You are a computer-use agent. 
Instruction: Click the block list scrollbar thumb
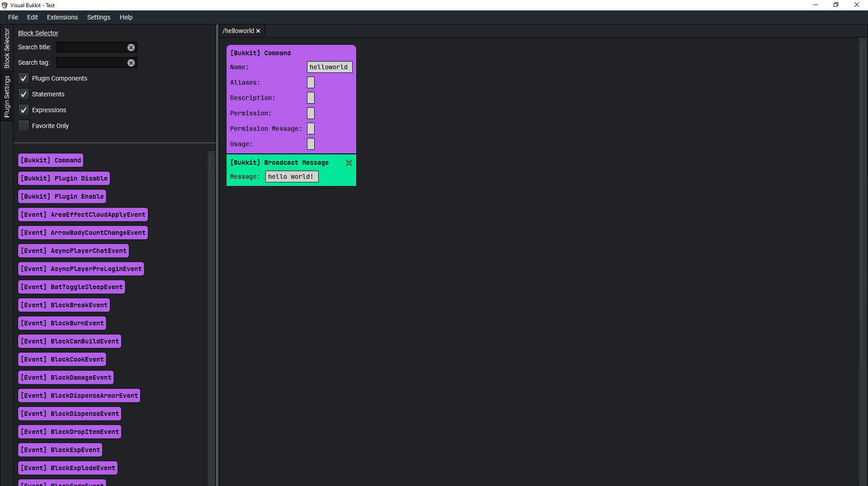[211, 162]
